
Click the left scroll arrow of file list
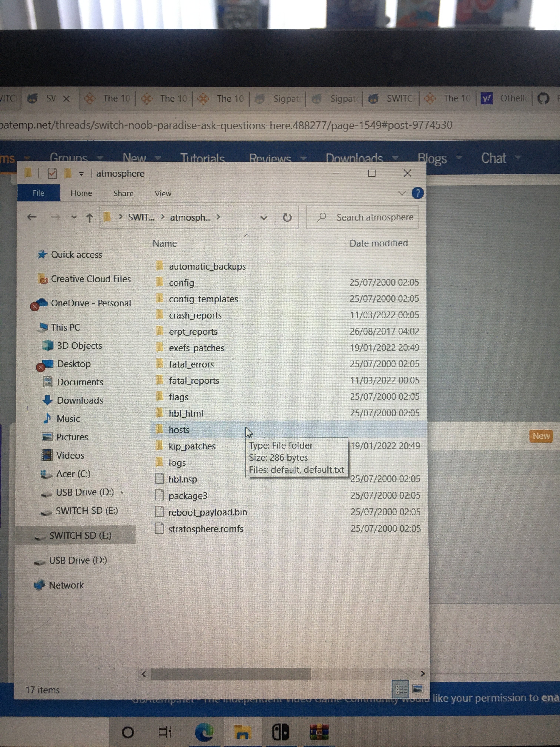pyautogui.click(x=144, y=674)
